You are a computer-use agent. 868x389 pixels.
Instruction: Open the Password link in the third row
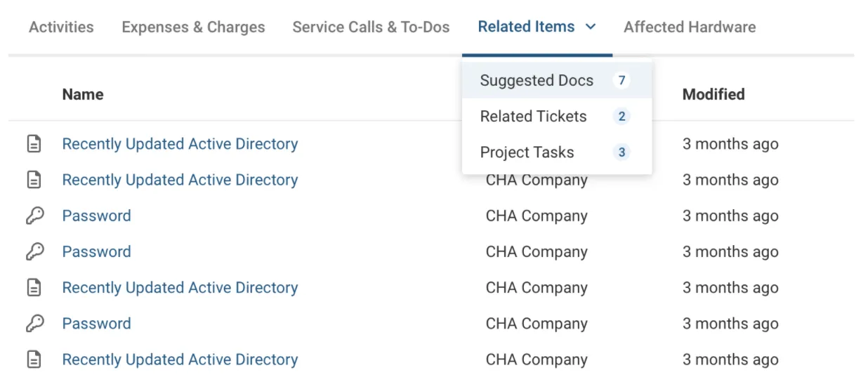pos(96,216)
